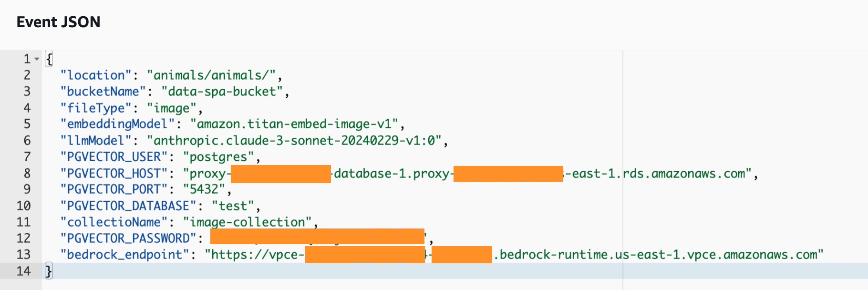This screenshot has height=290, width=868.
Task: Select the "PGVECTOR_USER" key
Action: (114, 157)
